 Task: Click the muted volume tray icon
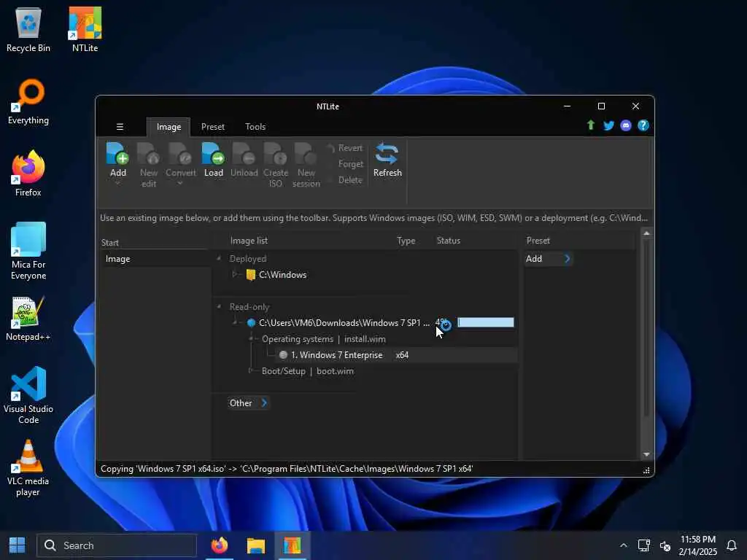click(665, 545)
